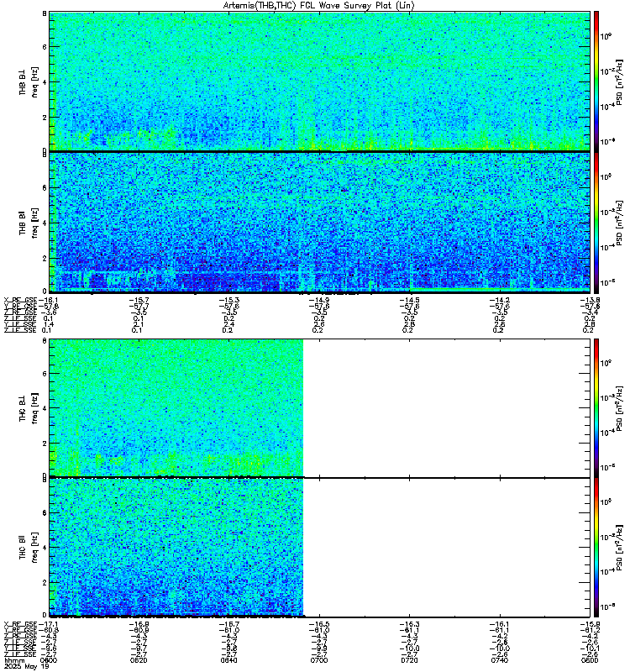Click the THB X_RE_GSE value "-14.9"
Image resolution: width=630 pixels, height=672 pixels.
click(x=319, y=300)
